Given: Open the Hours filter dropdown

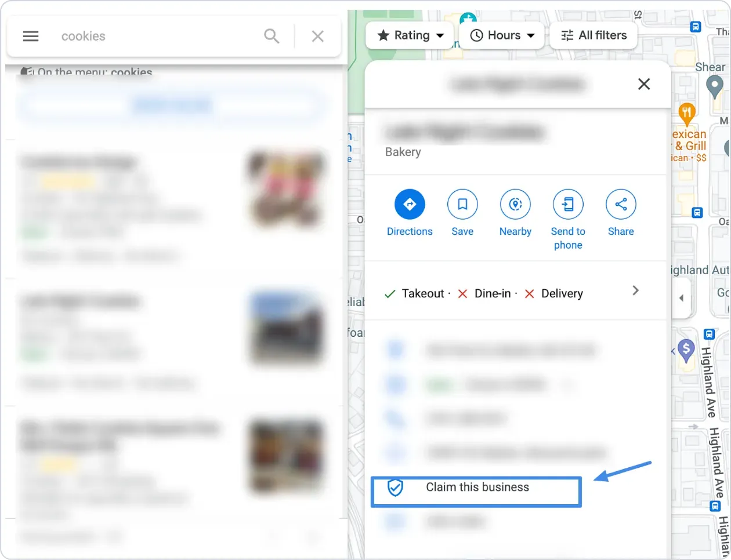Looking at the screenshot, I should [502, 35].
